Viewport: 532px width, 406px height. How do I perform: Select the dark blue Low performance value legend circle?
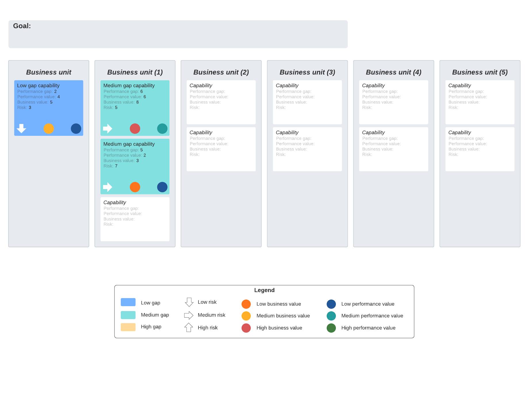coord(331,304)
